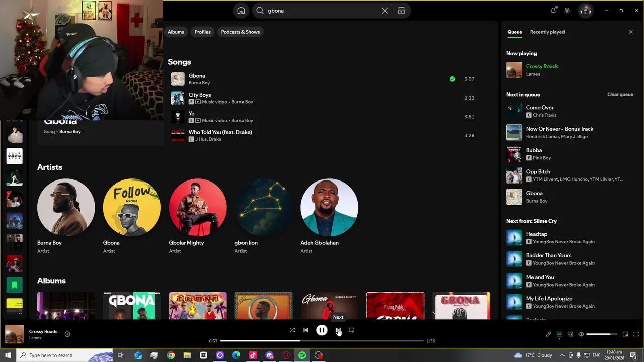This screenshot has height=362, width=644.
Task: Select Now Or Never - Bonus Track
Action: click(570, 132)
